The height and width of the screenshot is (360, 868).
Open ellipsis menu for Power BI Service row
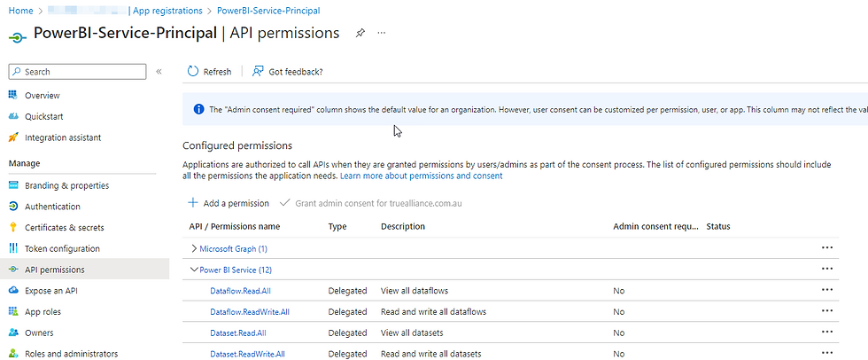827,270
